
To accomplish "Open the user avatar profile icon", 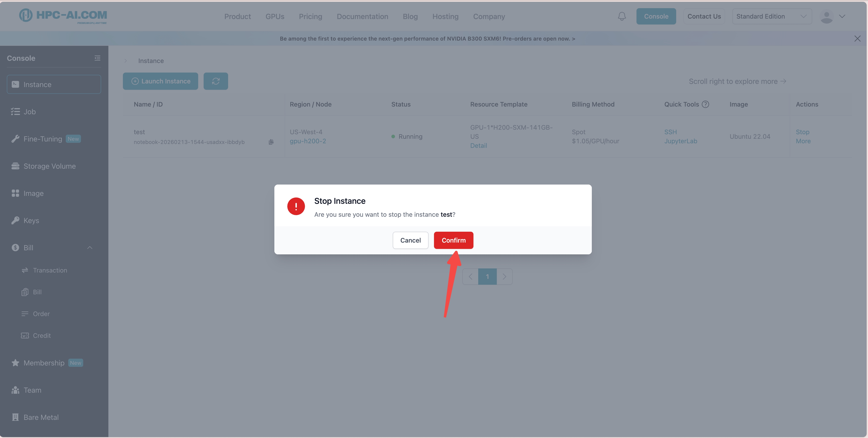I will coord(827,17).
